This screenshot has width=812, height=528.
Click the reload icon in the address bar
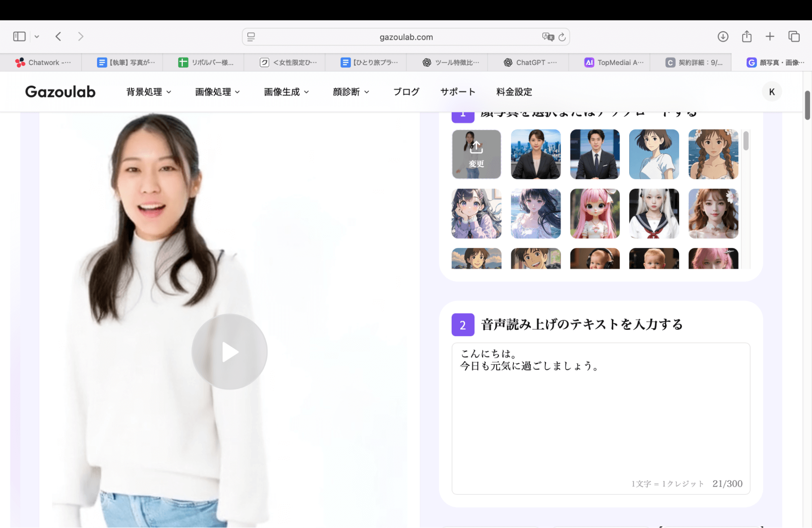point(562,37)
